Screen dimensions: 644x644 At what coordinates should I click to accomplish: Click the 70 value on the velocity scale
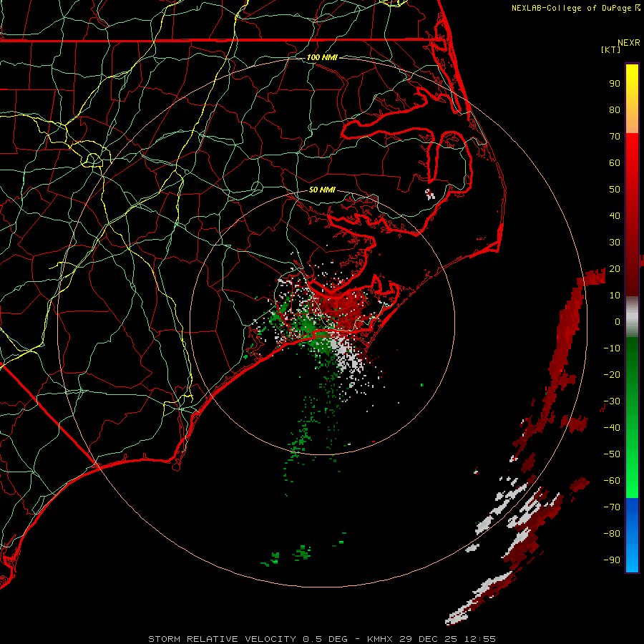(x=615, y=137)
